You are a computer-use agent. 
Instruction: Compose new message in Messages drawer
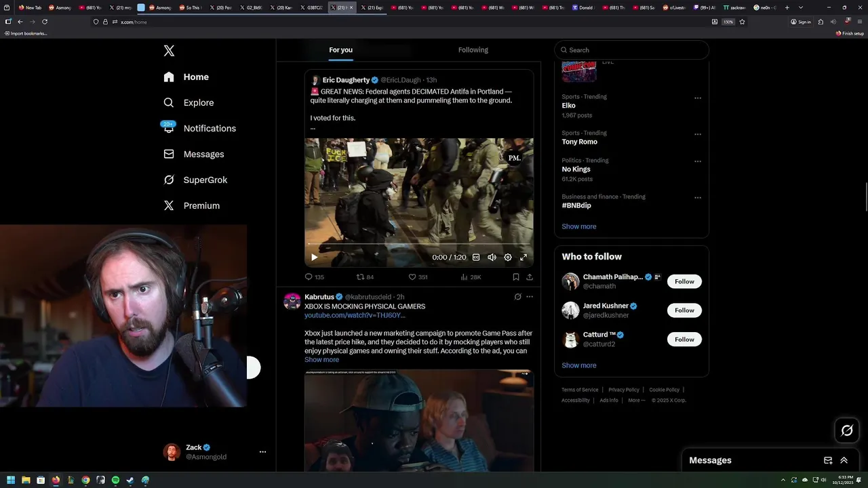[828, 460]
